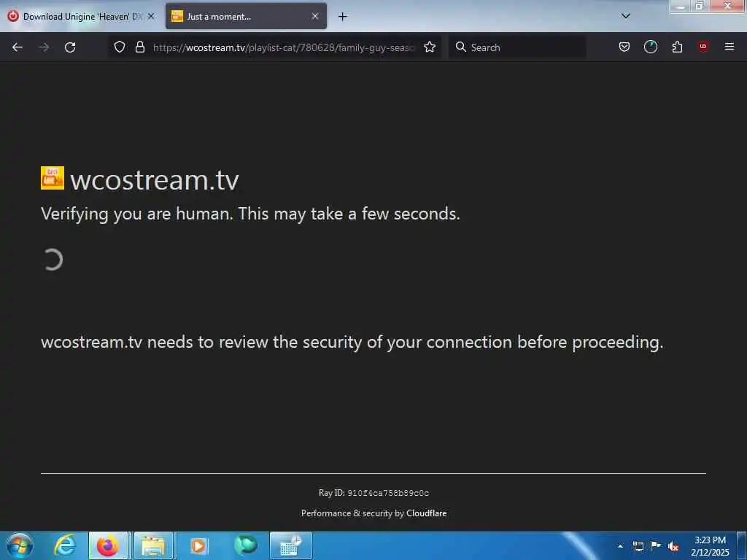Open the tracking protection shield icon
Image resolution: width=747 pixels, height=560 pixels.
(120, 47)
